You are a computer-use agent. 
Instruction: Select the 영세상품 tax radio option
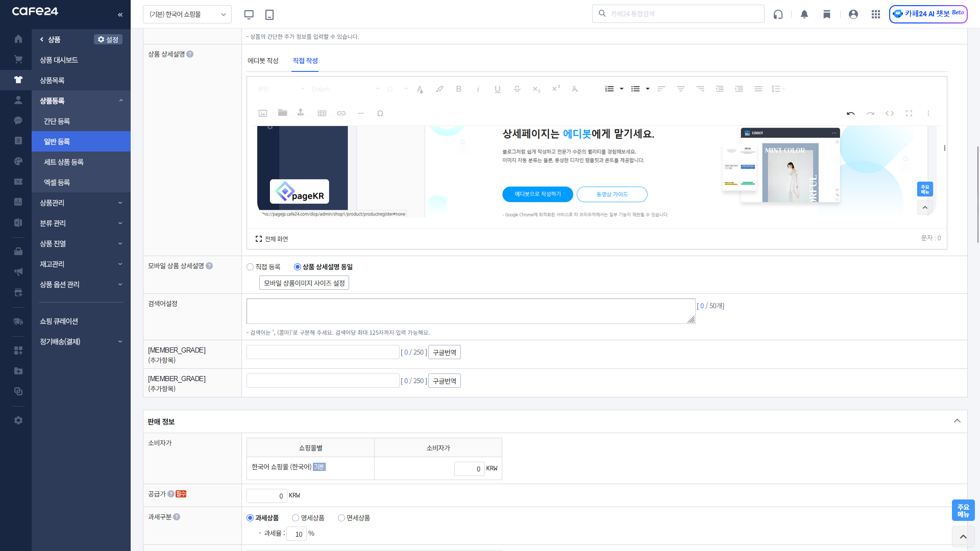point(296,518)
